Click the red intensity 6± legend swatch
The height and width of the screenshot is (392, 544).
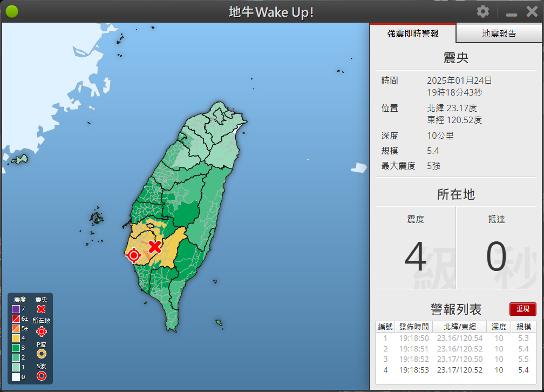tap(16, 319)
